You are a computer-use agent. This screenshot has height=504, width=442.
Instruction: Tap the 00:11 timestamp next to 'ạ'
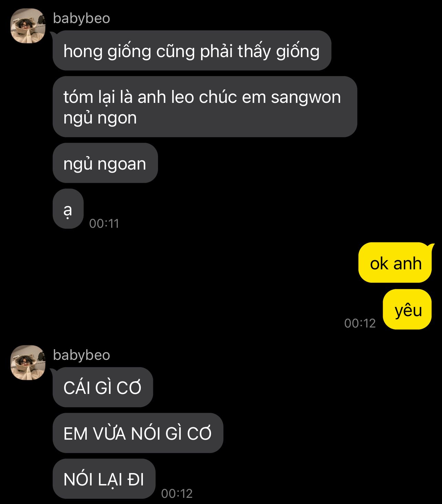click(104, 224)
